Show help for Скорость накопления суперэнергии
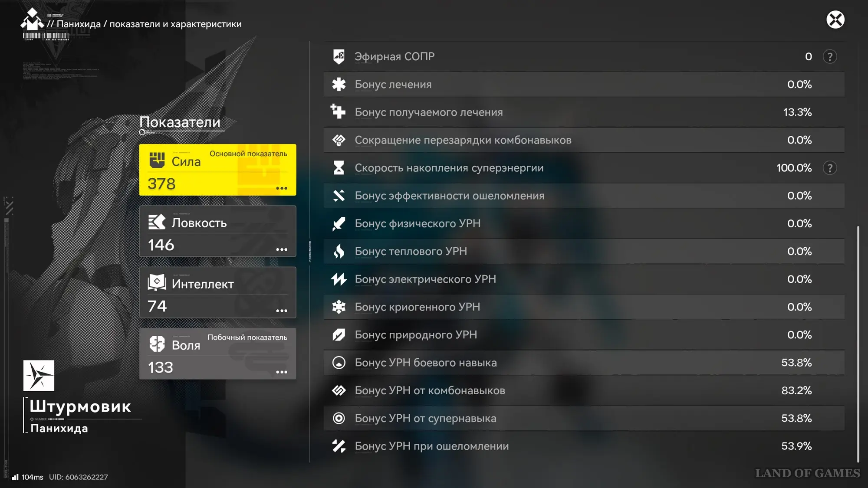Screen dimensions: 868x488 pos(829,168)
